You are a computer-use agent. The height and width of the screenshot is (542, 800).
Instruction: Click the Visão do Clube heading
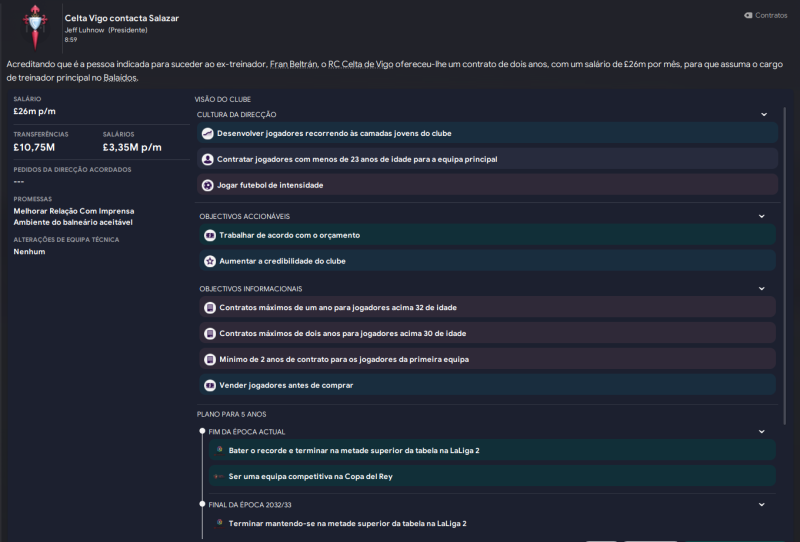click(x=222, y=100)
